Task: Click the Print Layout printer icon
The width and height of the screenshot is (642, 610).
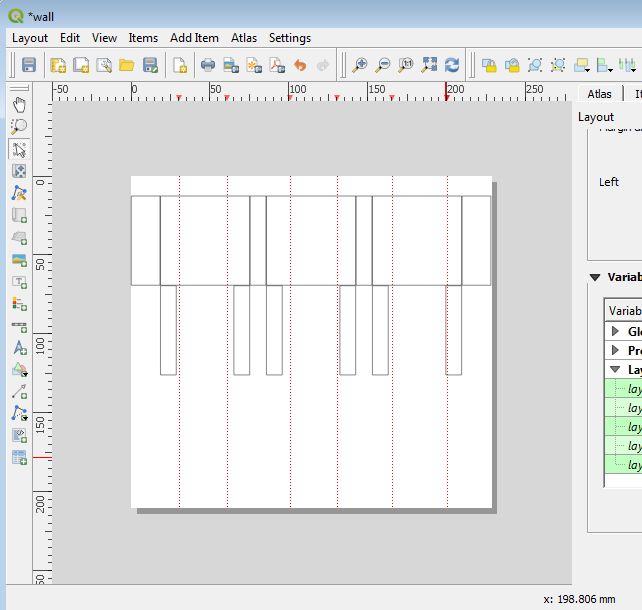Action: point(208,65)
